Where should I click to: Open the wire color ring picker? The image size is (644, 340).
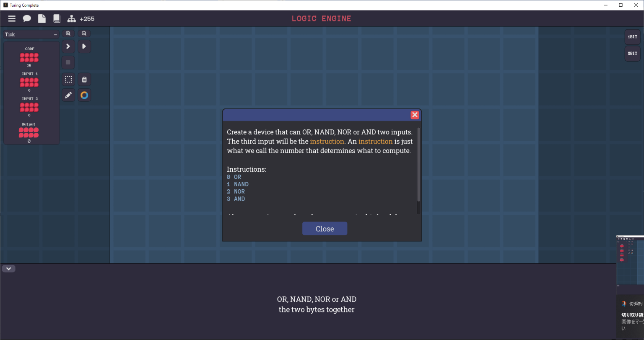tap(84, 95)
